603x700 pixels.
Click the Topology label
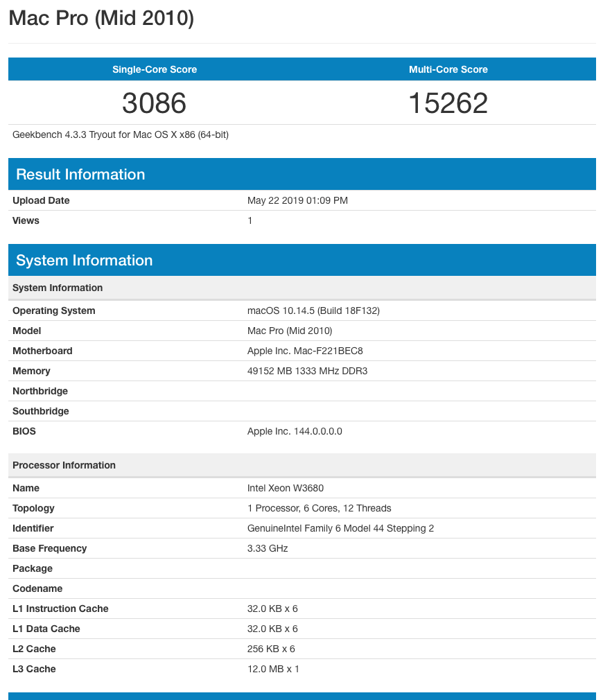pos(33,508)
